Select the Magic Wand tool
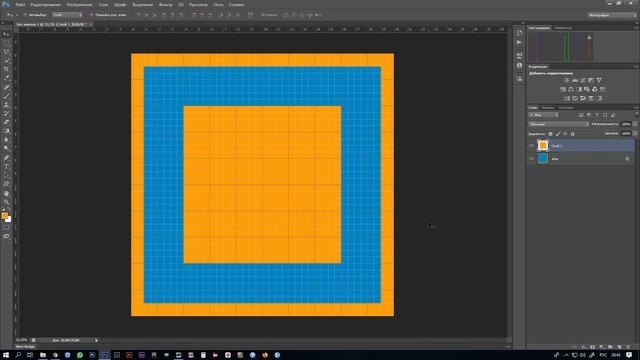The width and height of the screenshot is (640, 360). (x=6, y=61)
